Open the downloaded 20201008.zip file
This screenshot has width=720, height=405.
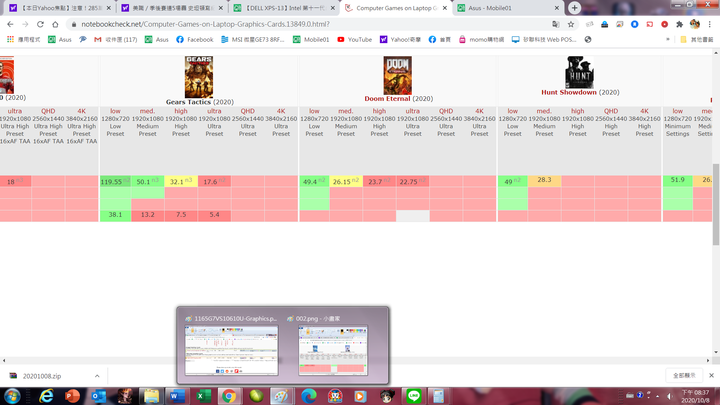[x=42, y=376]
